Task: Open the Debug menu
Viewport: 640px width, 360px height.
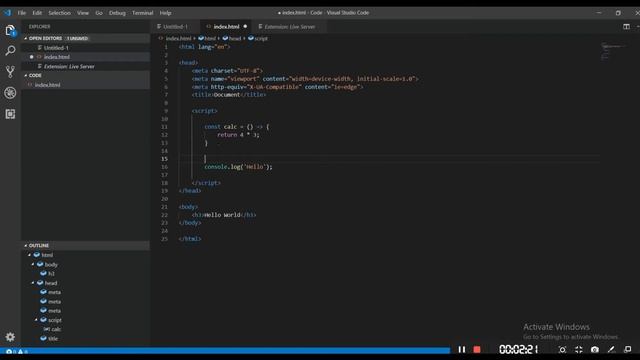Action: click(x=117, y=13)
